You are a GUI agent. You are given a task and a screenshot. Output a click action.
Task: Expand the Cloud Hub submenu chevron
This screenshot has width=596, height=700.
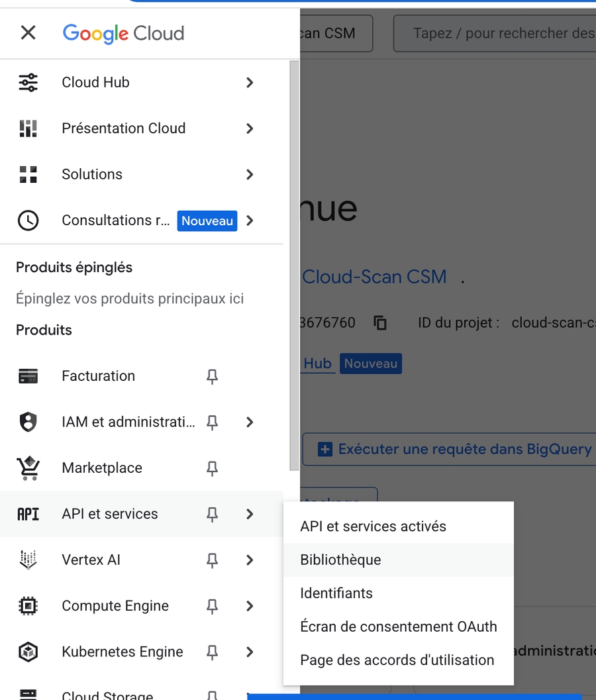[x=250, y=83]
